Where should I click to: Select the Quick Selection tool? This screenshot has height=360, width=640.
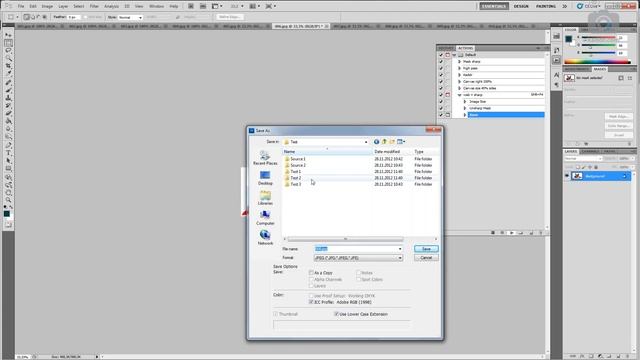[8, 58]
